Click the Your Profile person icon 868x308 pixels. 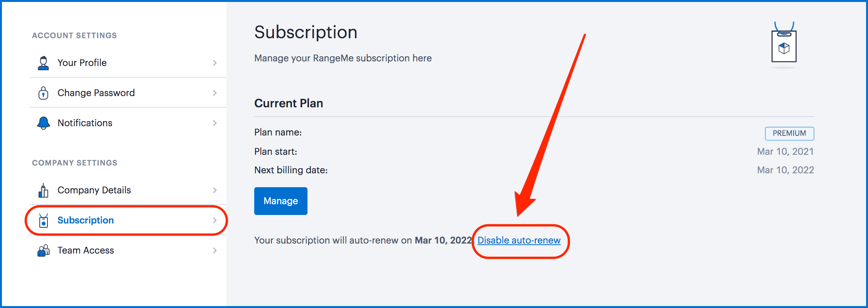[43, 63]
